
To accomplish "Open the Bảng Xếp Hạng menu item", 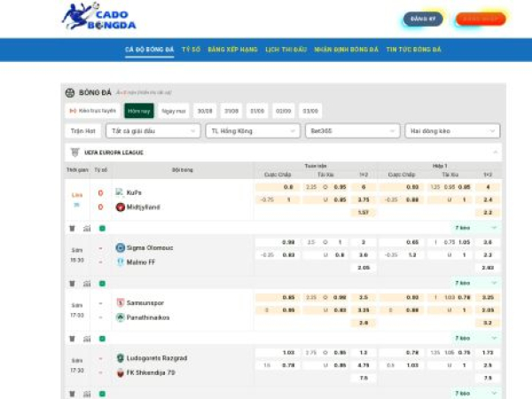I will click(232, 51).
